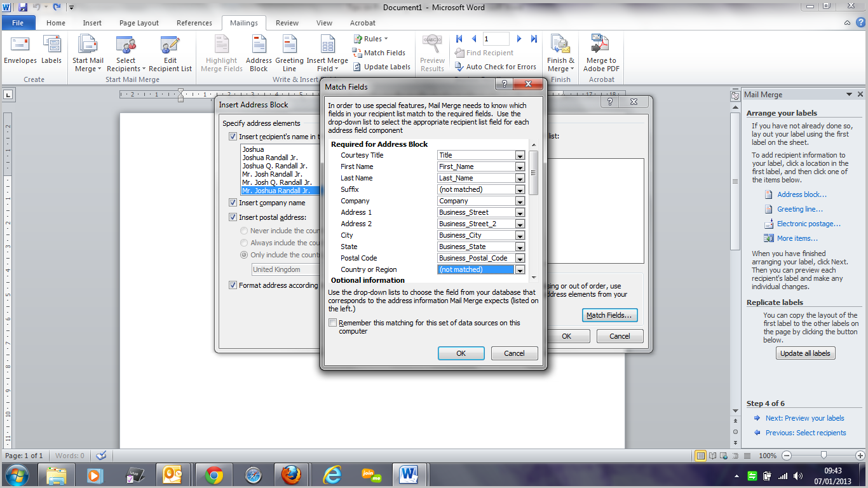Toggle Format address according to checkbox
The width and height of the screenshot is (868, 488).
(x=233, y=285)
